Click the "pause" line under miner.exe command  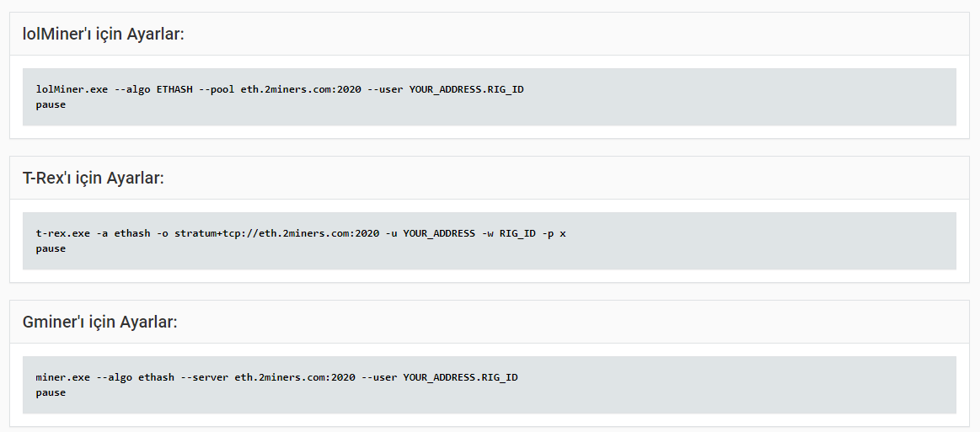(51, 393)
